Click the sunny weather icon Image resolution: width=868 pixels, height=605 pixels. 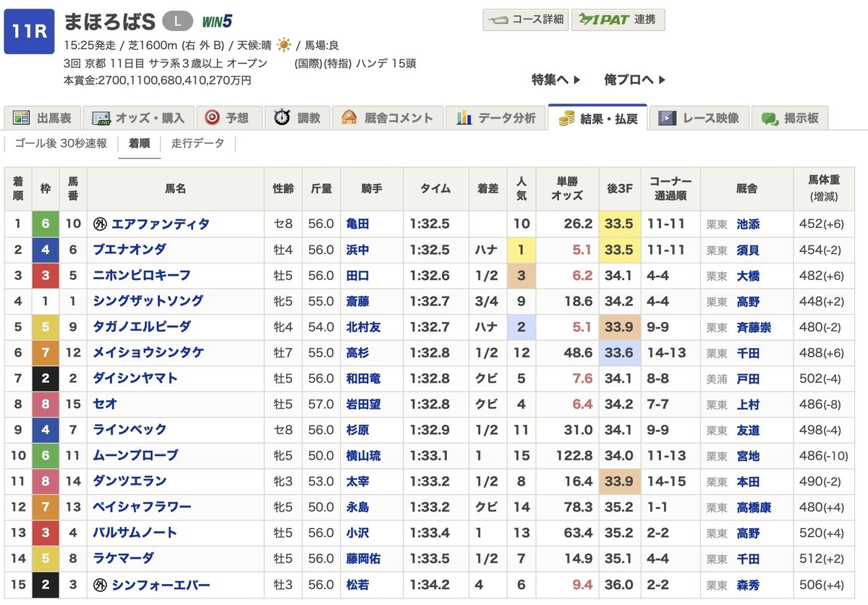pyautogui.click(x=284, y=46)
